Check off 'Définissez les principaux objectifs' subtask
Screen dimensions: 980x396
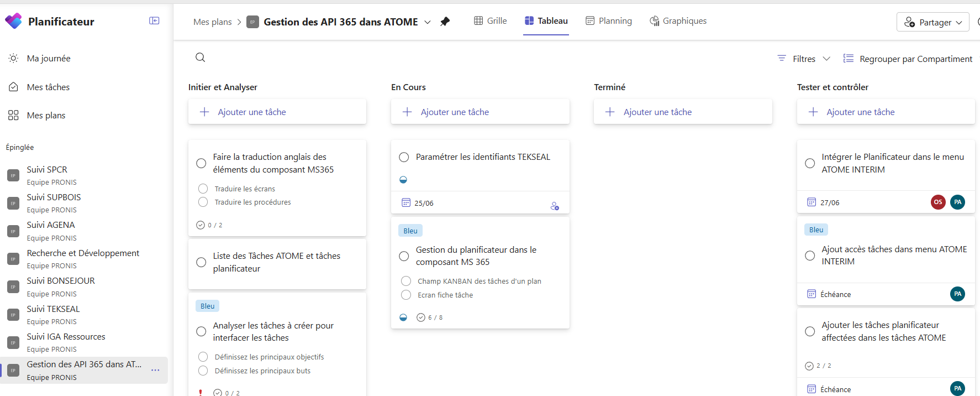pyautogui.click(x=203, y=357)
